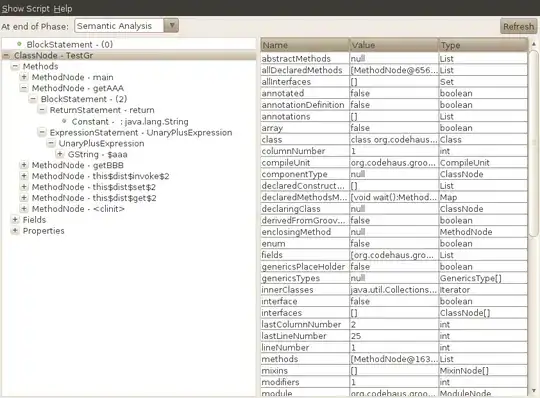Select the Constant java.lang.String leaf
The width and height of the screenshot is (540, 398).
[x=130, y=122]
